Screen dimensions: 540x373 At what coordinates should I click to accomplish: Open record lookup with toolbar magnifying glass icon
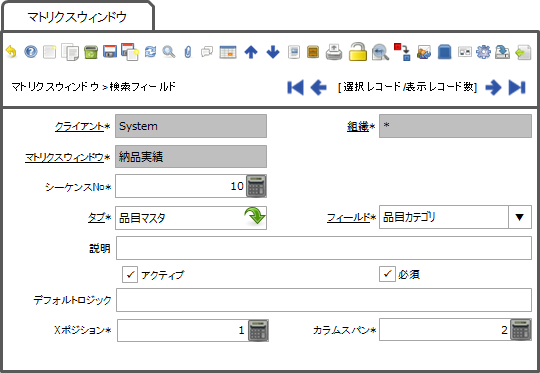click(x=169, y=52)
